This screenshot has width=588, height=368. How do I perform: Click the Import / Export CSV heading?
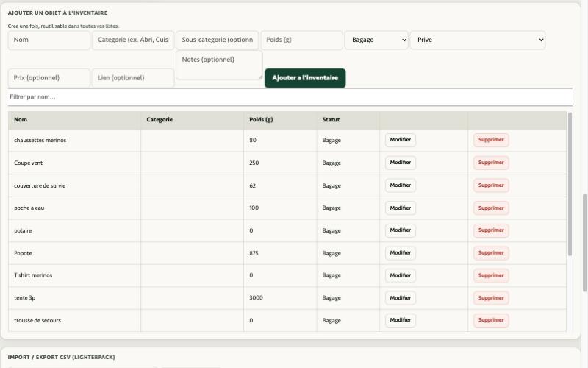tap(61, 357)
